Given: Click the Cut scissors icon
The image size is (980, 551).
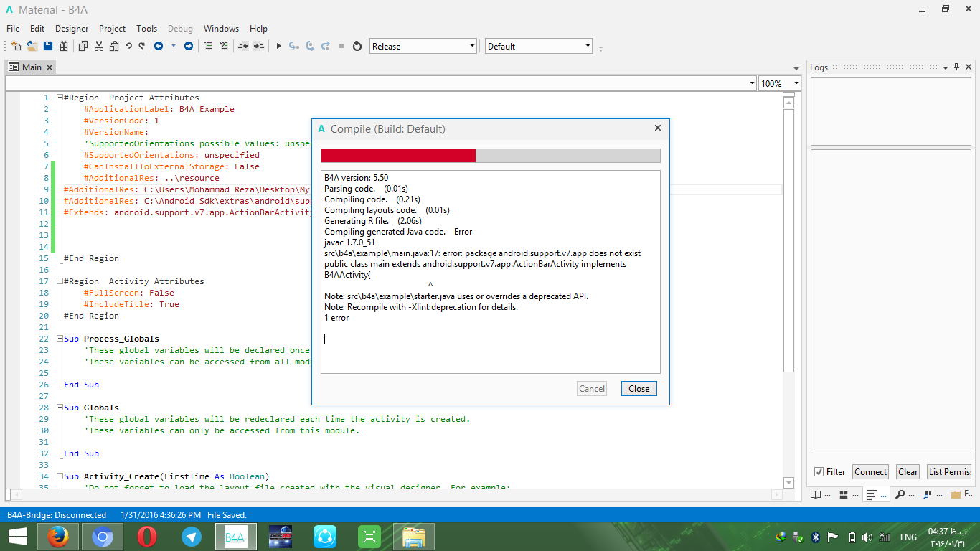Looking at the screenshot, I should pos(98,46).
